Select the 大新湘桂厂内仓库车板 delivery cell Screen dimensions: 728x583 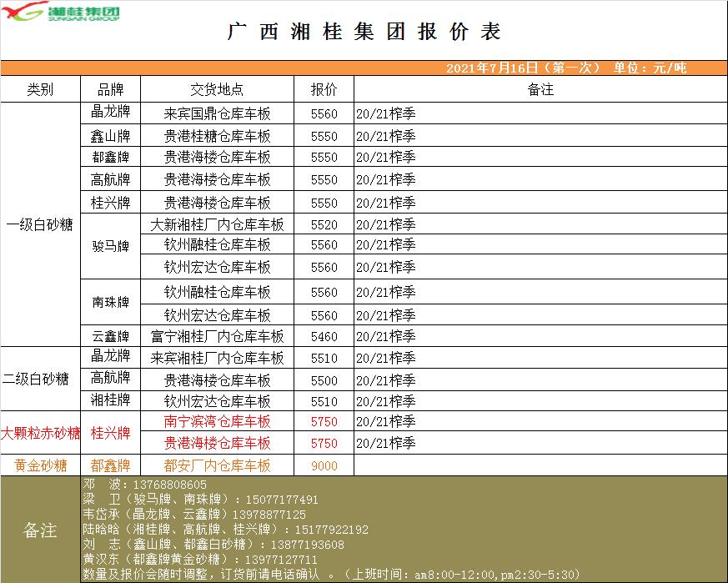217,225
